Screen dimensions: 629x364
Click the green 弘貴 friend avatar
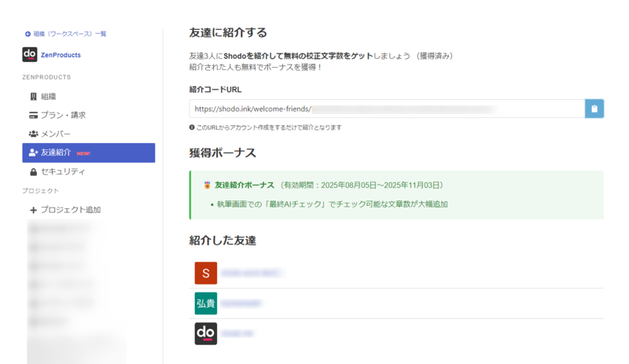(206, 303)
